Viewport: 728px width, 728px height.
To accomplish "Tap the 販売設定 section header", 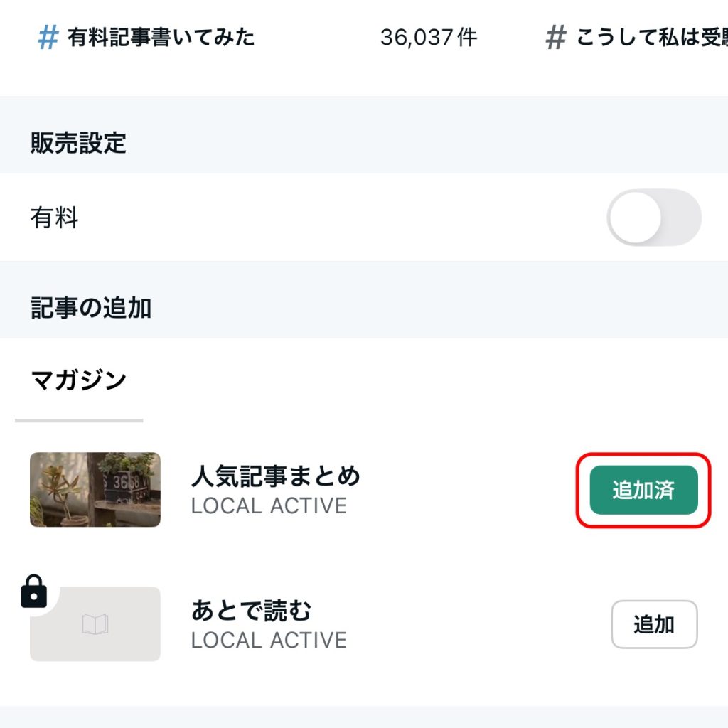I will (78, 142).
